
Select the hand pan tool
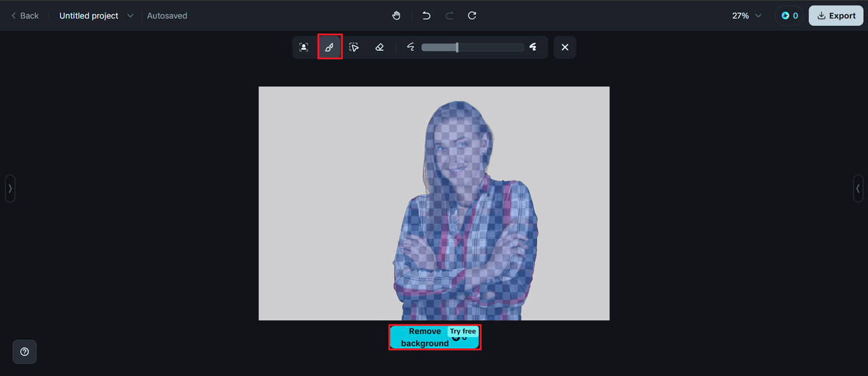click(397, 16)
